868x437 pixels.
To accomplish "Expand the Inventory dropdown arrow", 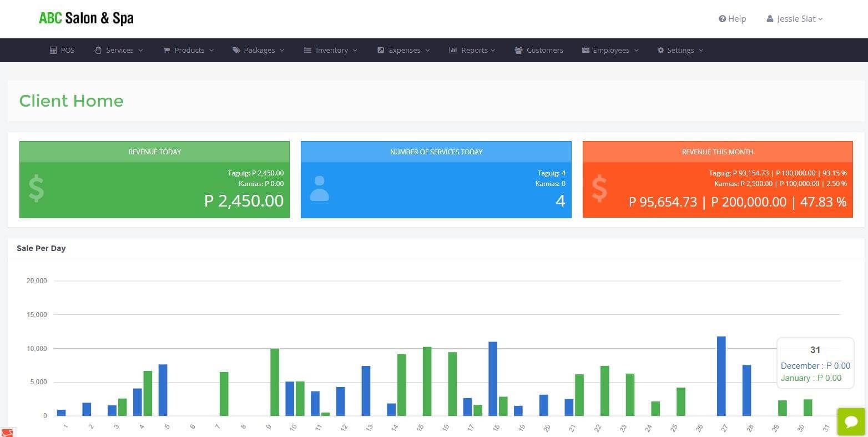I will [x=355, y=51].
